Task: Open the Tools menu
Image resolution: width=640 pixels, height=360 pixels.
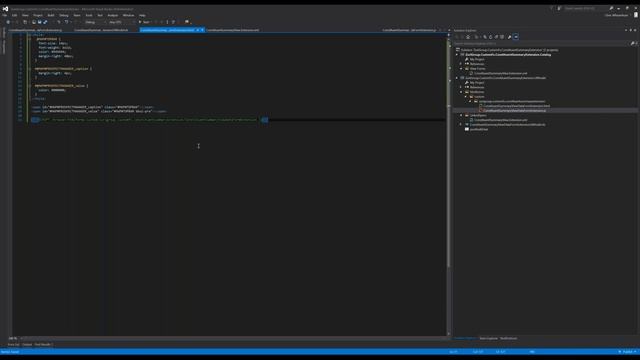Action: [x=89, y=15]
